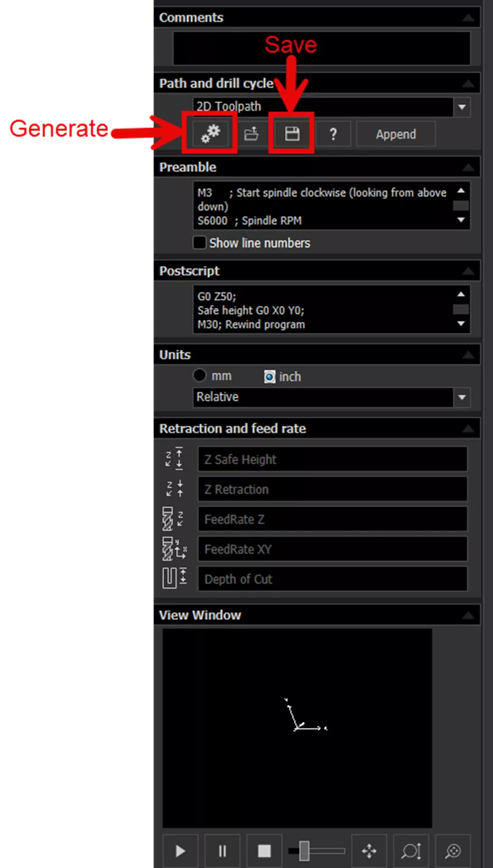Click the FeedRate XY drill icon
Image resolution: width=493 pixels, height=868 pixels.
[174, 549]
